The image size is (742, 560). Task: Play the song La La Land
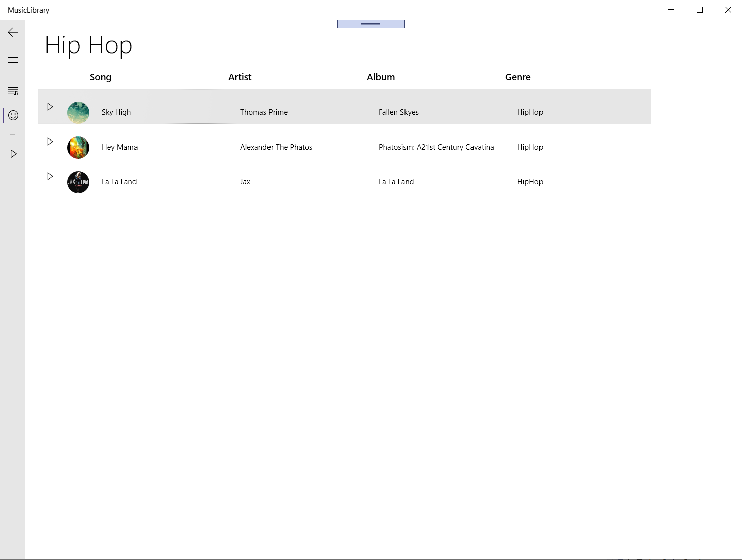pos(50,176)
